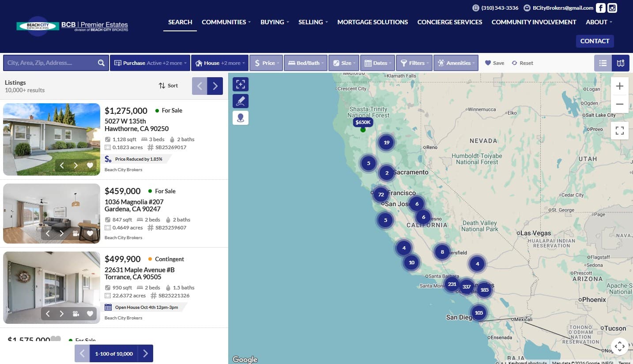Click the 72 cluster near San Francisco
Image resolution: width=633 pixels, height=364 pixels.
381,194
